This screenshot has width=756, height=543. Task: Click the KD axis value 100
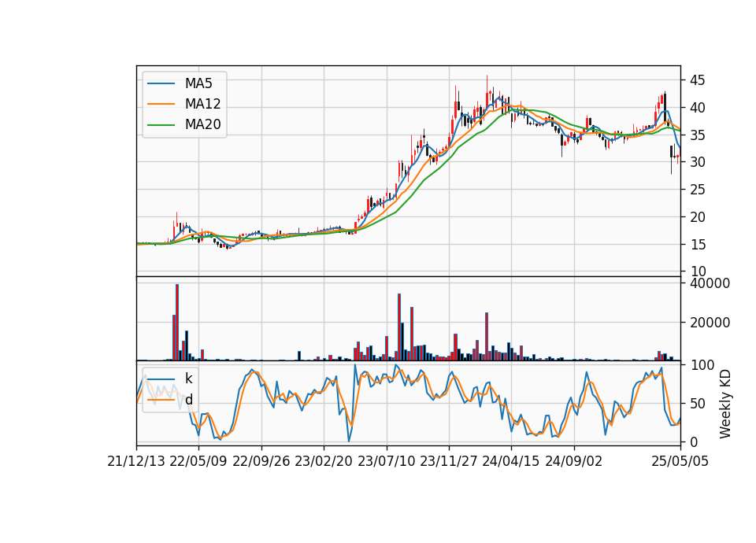tap(702, 365)
